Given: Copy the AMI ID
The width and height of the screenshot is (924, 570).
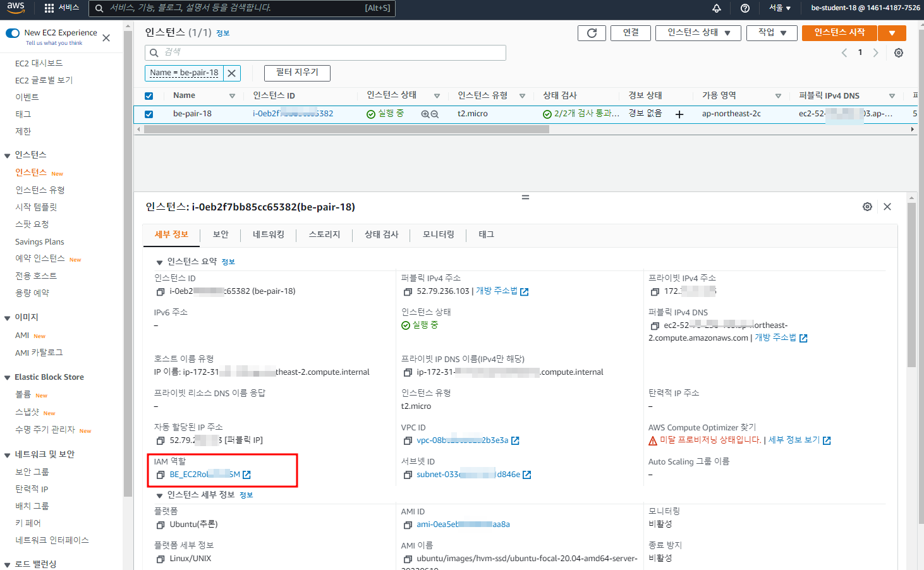Looking at the screenshot, I should tap(408, 525).
